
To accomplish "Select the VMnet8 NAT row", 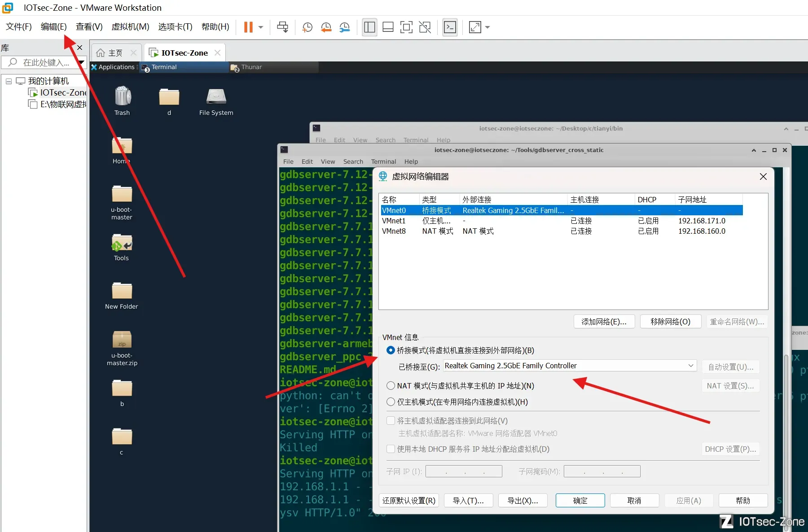I will pyautogui.click(x=561, y=231).
